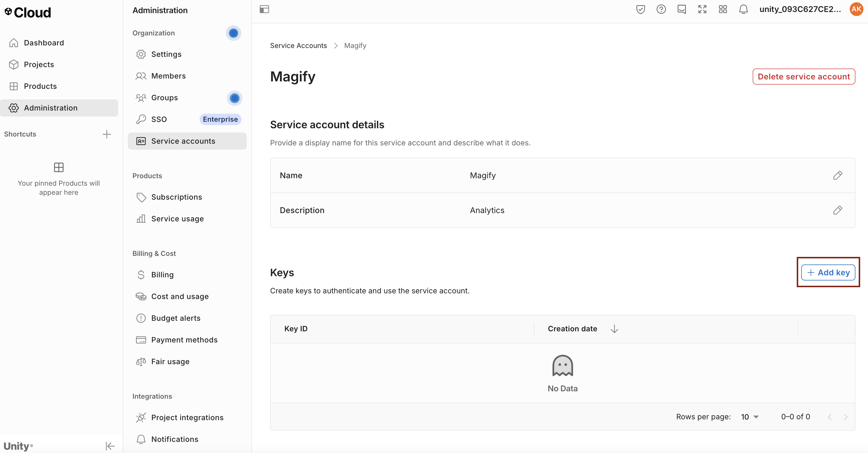Select Service accounts menu item
Viewport: 868px width, 453px height.
(187, 141)
